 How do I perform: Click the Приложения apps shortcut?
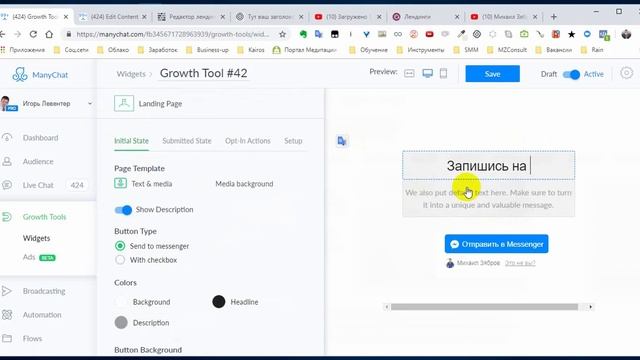tap(23, 50)
